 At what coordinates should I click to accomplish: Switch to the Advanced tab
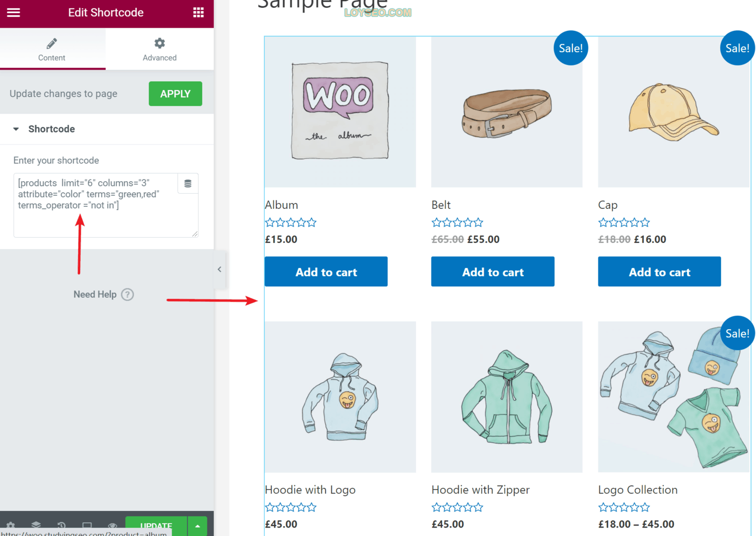(160, 49)
